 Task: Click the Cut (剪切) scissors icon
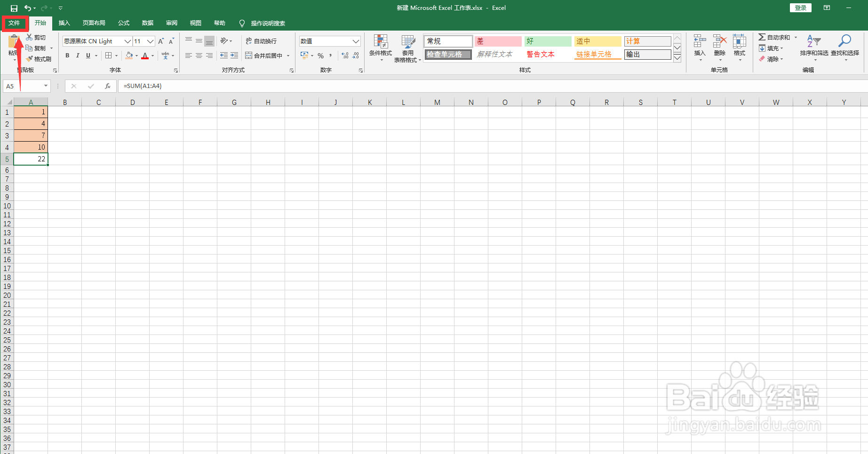29,37
